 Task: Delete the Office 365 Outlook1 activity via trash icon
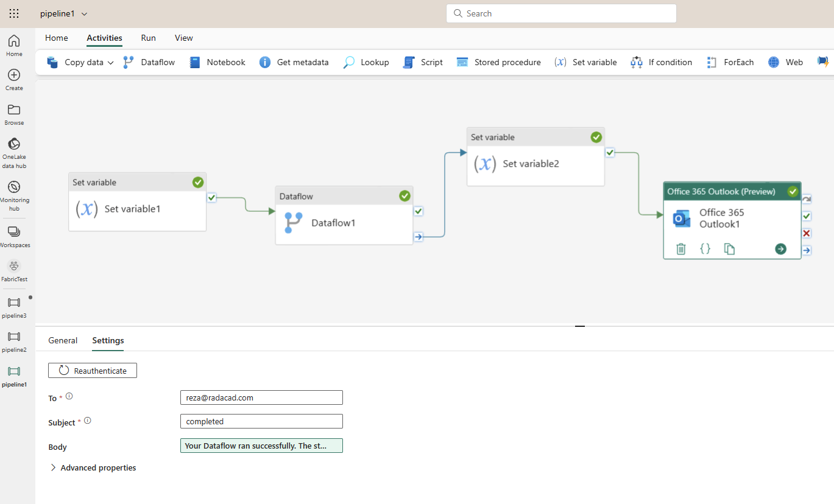pos(681,248)
